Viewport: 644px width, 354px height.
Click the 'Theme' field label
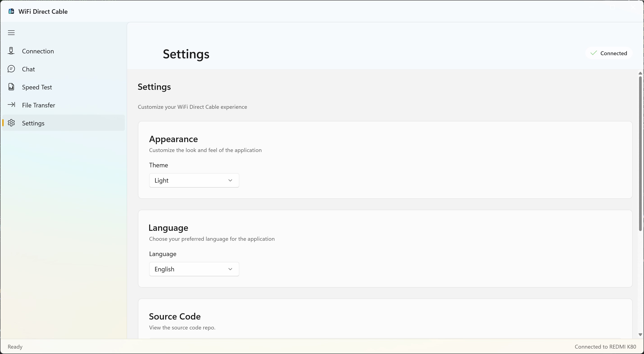point(158,165)
